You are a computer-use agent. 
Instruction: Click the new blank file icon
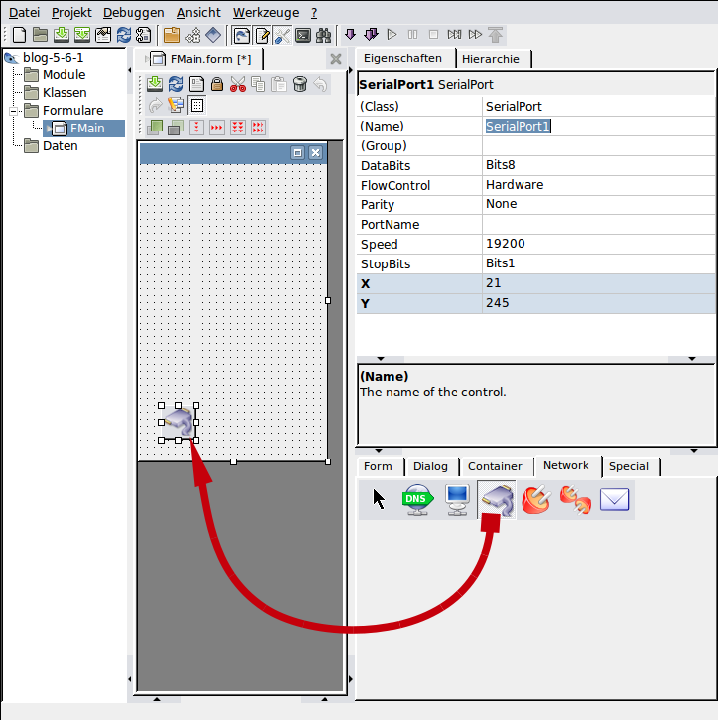pyautogui.click(x=18, y=35)
